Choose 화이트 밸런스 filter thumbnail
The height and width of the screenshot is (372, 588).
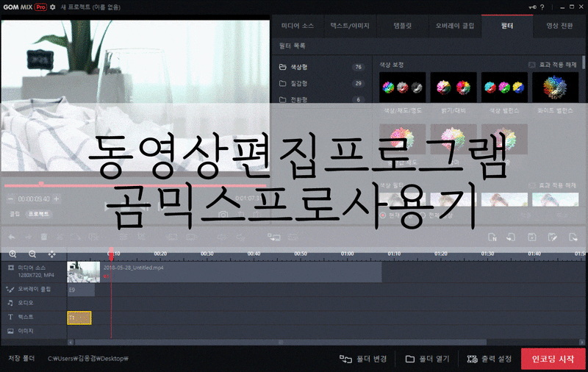tap(556, 87)
